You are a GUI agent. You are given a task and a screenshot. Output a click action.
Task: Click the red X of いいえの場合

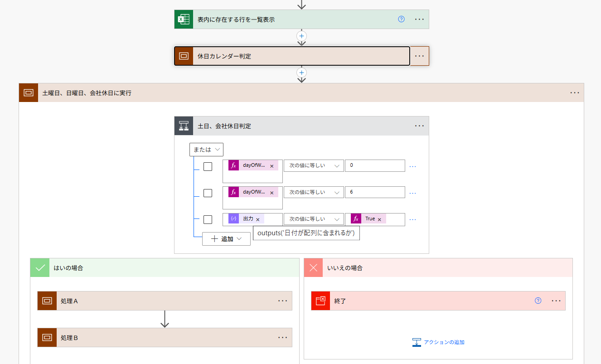point(313,267)
